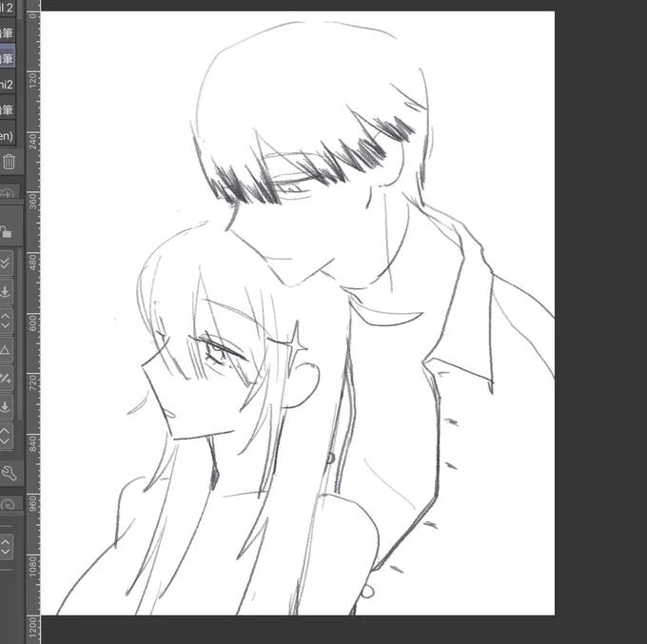The width and height of the screenshot is (647, 644).
Task: Click the greyed arrow icon below trash can
Action: tap(7, 193)
